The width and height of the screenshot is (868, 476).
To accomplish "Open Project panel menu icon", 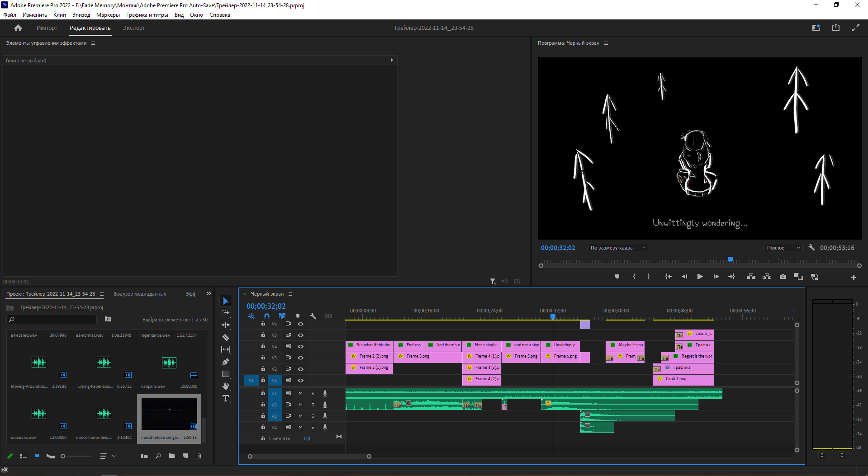I will 102,294.
